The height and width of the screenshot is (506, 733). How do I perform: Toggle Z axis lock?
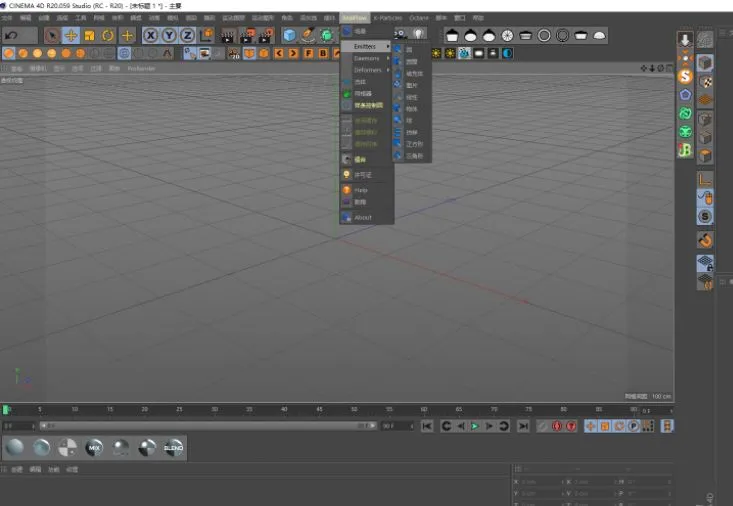click(187, 36)
